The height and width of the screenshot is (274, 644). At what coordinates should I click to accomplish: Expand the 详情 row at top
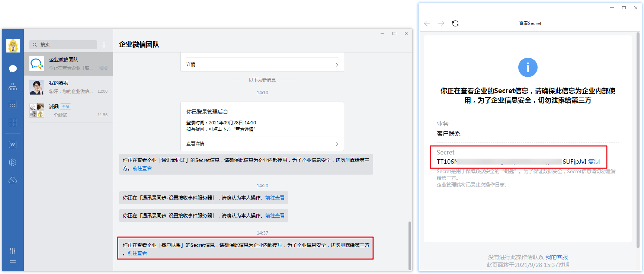337,64
